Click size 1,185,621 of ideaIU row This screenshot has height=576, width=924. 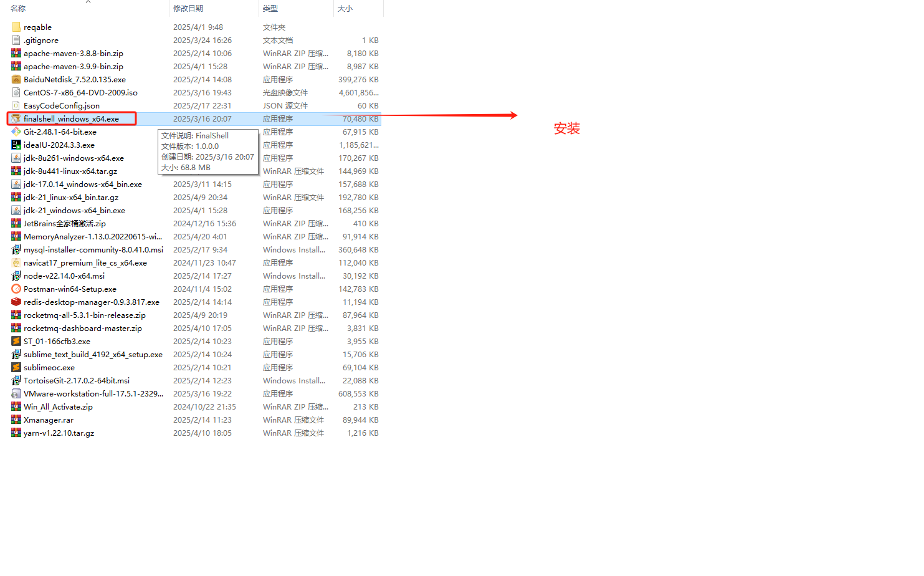[x=359, y=145]
